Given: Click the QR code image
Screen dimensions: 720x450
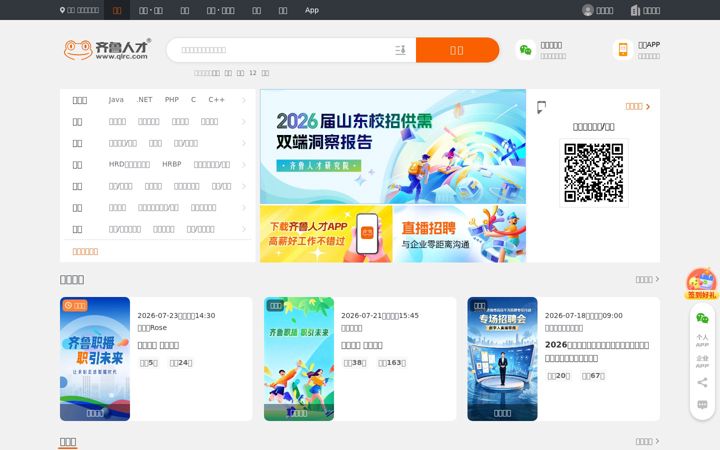Looking at the screenshot, I should (x=594, y=173).
